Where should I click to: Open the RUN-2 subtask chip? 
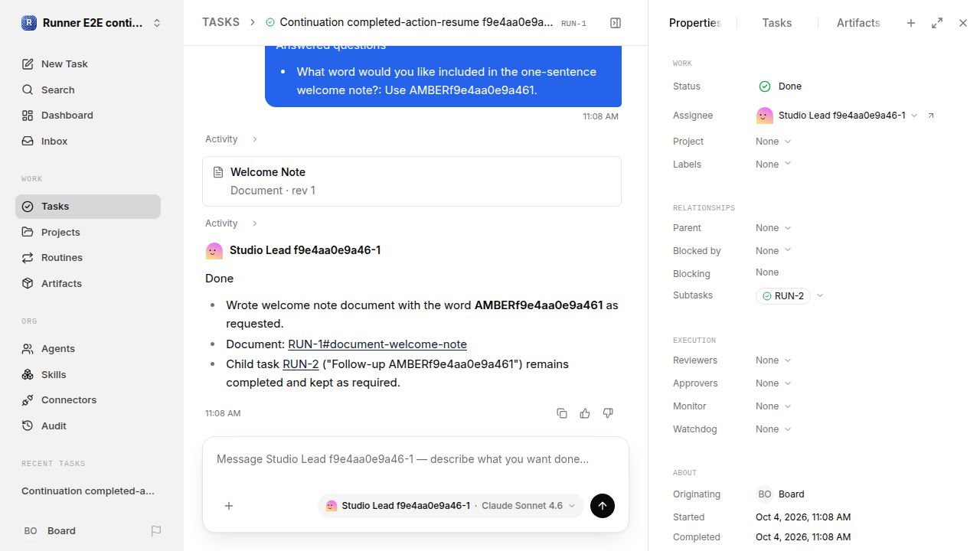coord(783,296)
